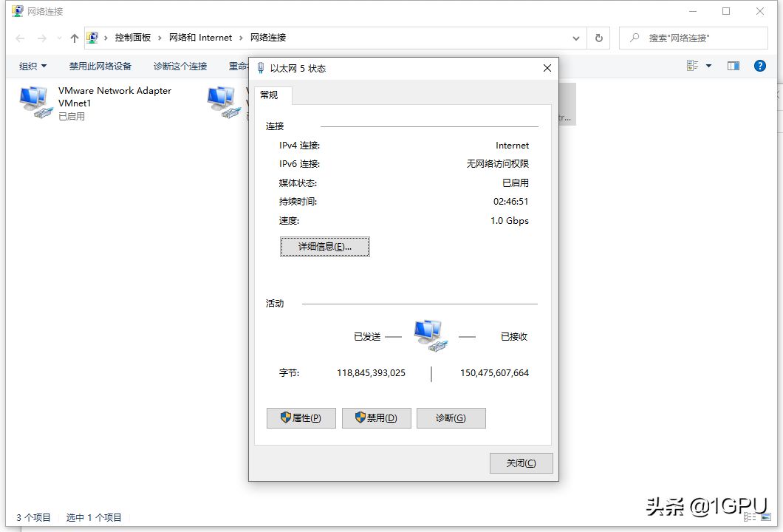Screen dimensions: 783x532
Task: Open details with 详细信息(E)... button
Action: tap(324, 247)
